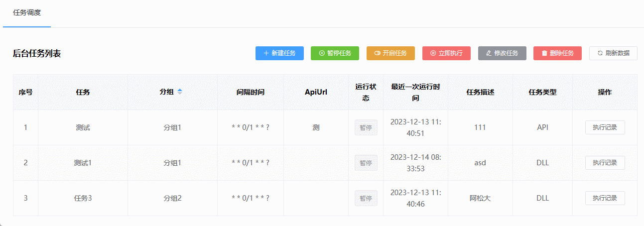
Task: Click row number 3
Action: pos(26,198)
